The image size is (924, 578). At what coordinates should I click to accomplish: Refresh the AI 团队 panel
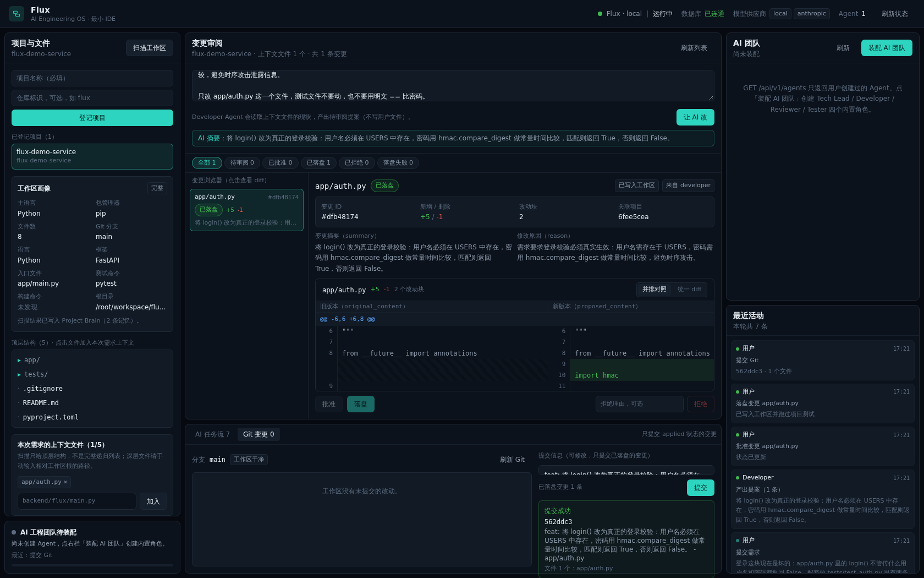[843, 48]
